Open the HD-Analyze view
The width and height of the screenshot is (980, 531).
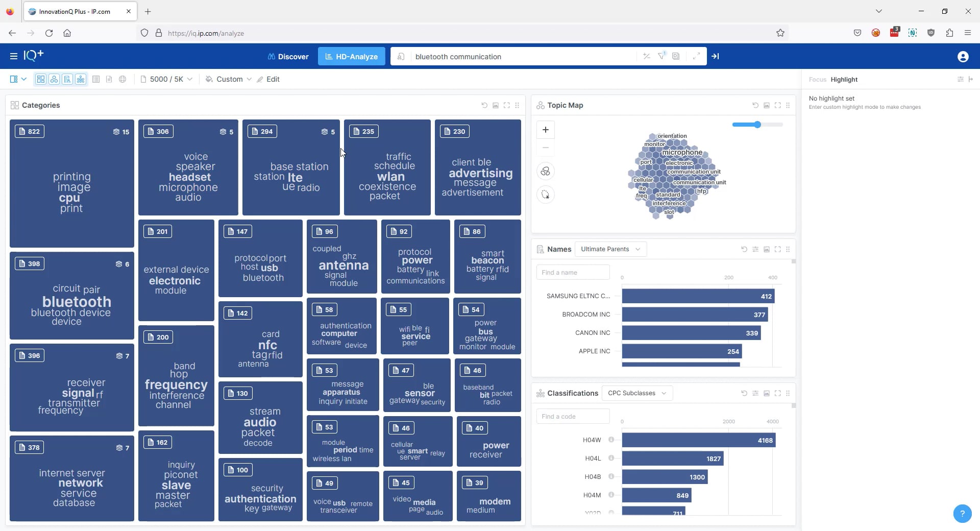[x=351, y=56]
